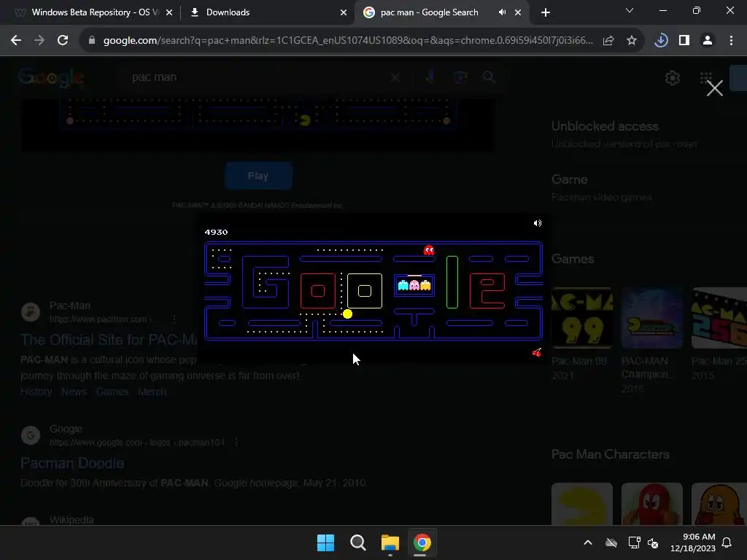Click the pac man search box
Image resolution: width=747 pixels, height=560 pixels.
click(x=258, y=77)
